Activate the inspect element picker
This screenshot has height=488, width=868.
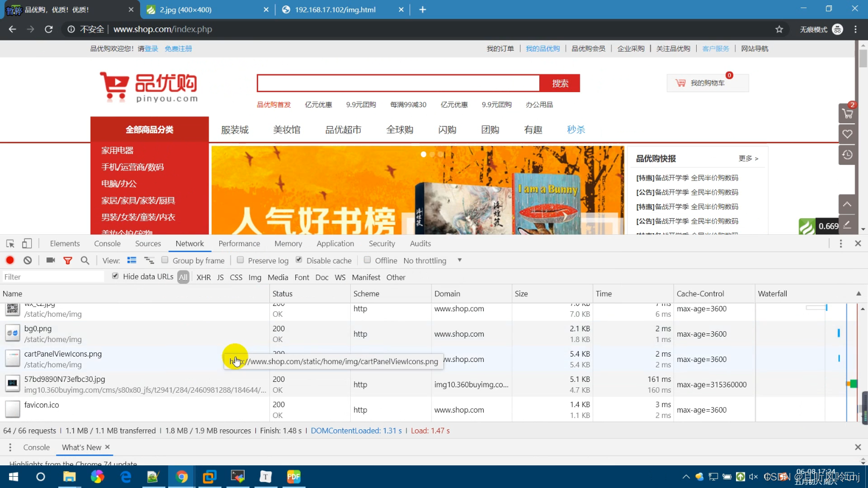click(10, 243)
